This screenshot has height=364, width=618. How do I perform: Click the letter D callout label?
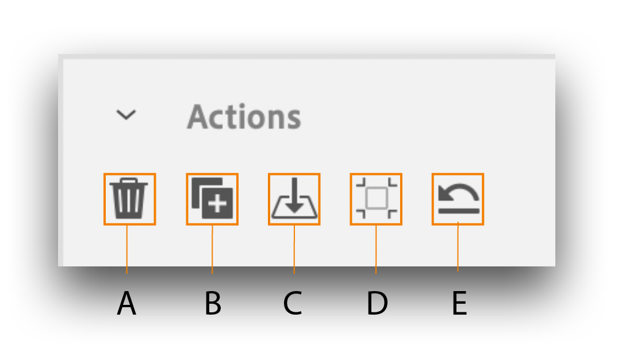tap(377, 303)
